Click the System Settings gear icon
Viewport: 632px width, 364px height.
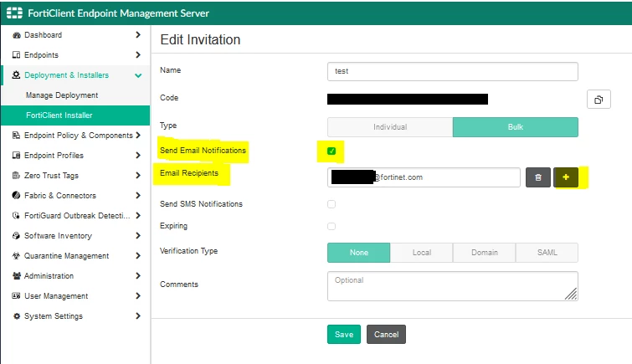click(17, 316)
